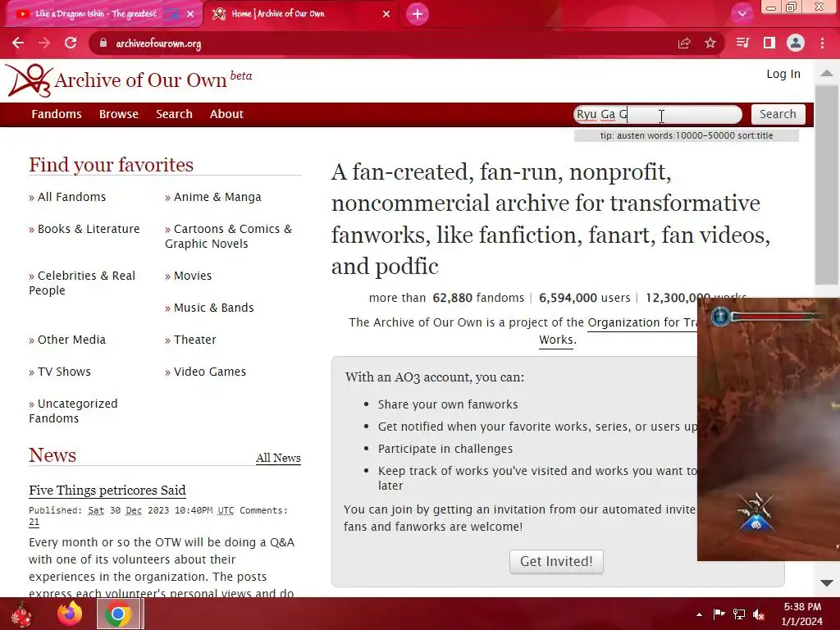840x630 pixels.
Task: Click the Get Invited! button
Action: 556,561
